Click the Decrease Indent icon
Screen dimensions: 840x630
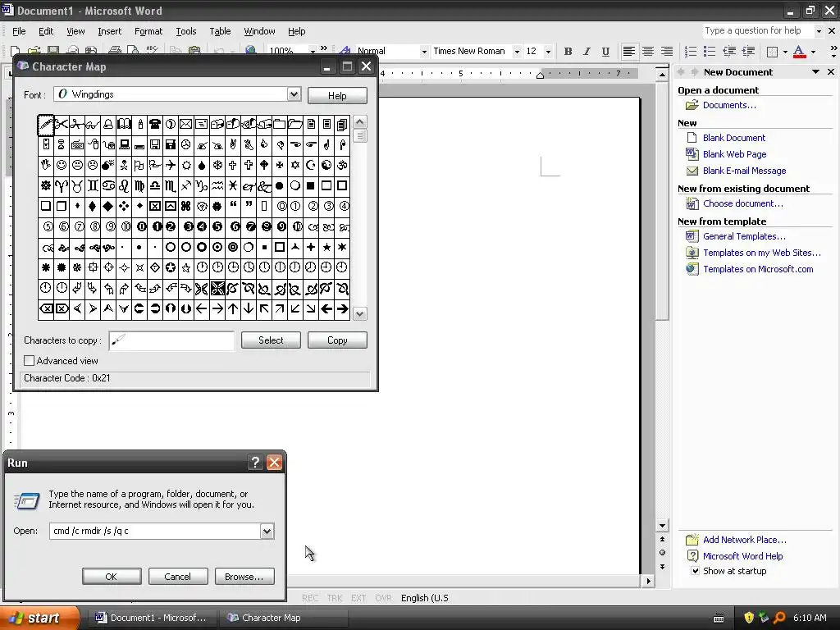[728, 52]
